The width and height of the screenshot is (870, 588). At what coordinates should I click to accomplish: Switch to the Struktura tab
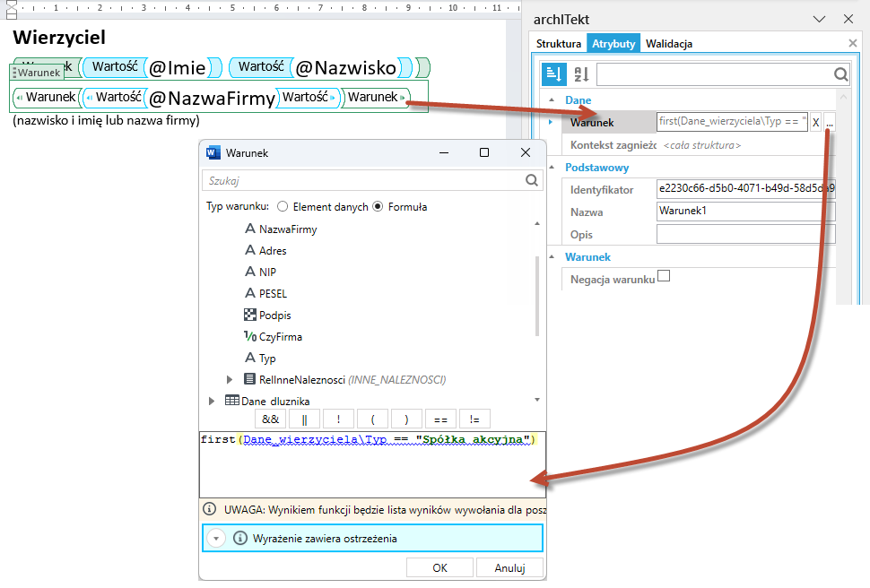click(x=559, y=44)
